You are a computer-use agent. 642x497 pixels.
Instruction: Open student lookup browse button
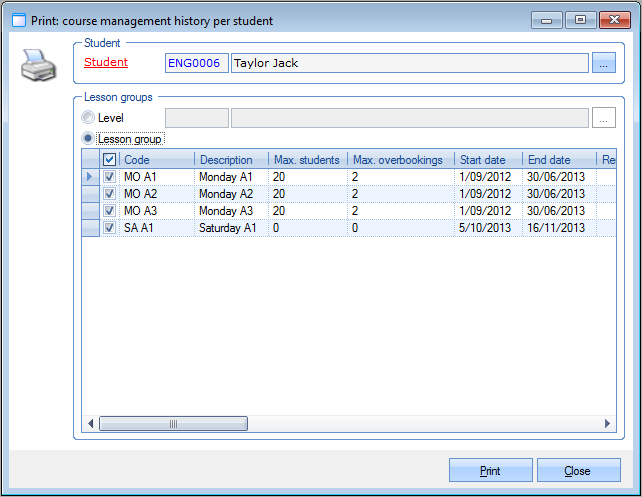[603, 63]
